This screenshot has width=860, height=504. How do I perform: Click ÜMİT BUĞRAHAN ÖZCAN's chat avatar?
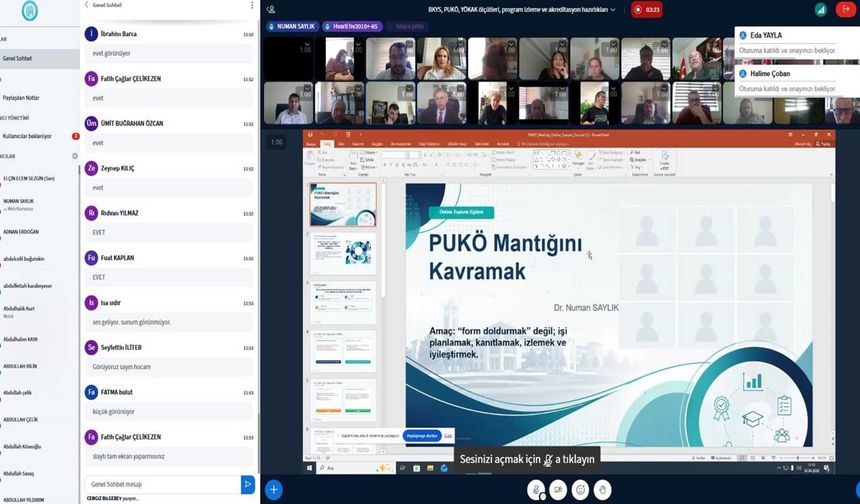click(x=91, y=123)
